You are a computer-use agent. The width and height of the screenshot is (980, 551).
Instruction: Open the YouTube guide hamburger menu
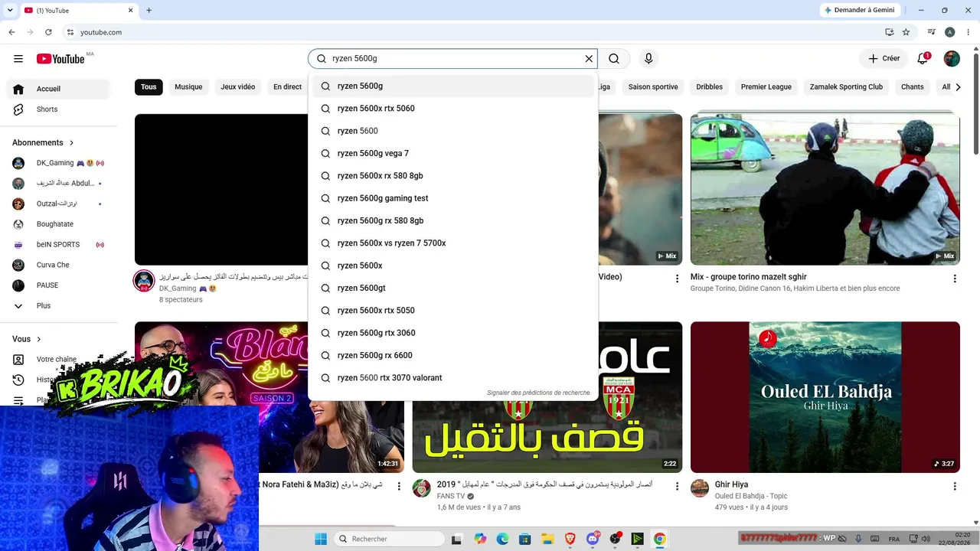coord(18,59)
